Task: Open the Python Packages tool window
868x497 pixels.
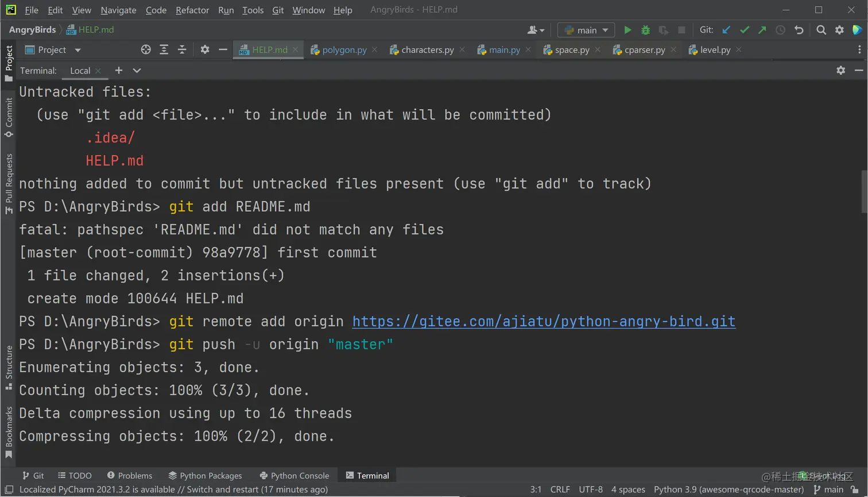Action: pos(205,476)
